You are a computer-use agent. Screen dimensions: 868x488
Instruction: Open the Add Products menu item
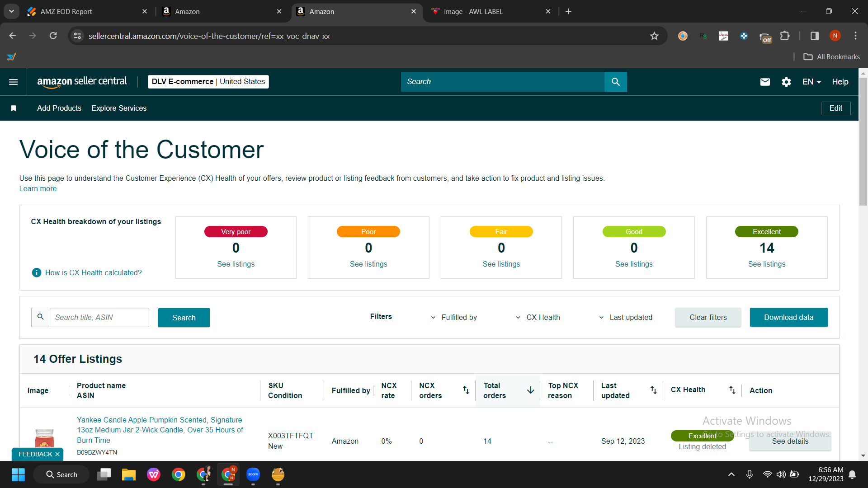59,108
